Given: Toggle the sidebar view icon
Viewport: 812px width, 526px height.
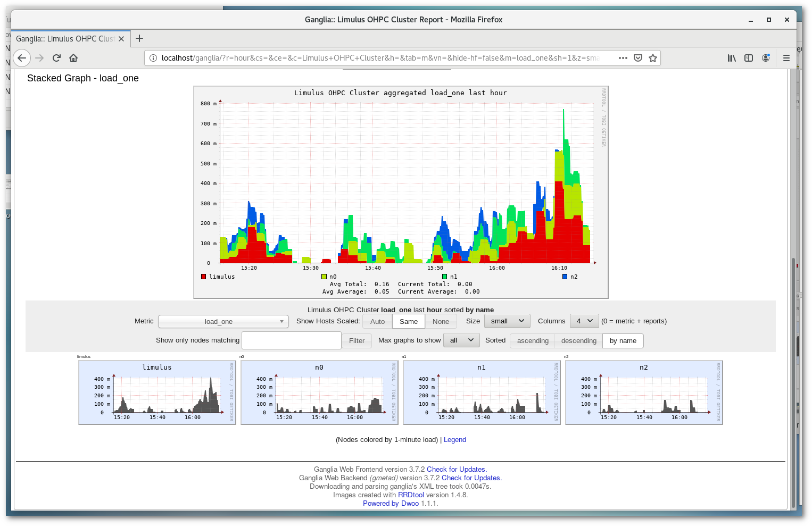Looking at the screenshot, I should pos(749,58).
